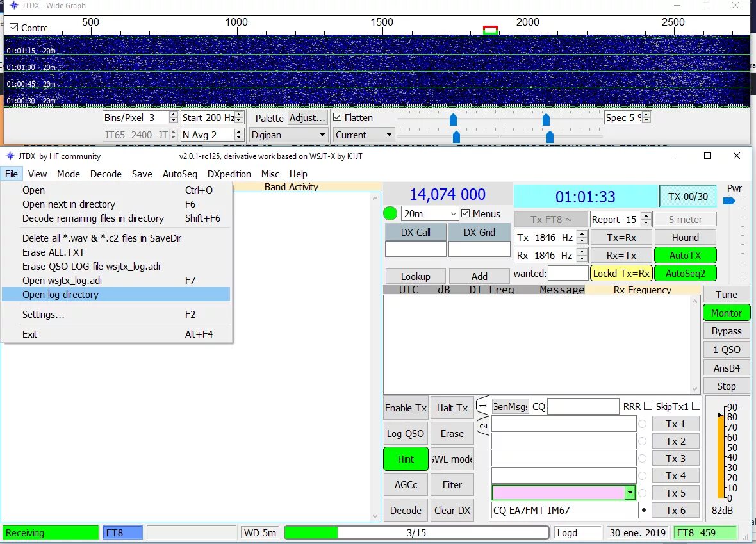The width and height of the screenshot is (756, 544).
Task: Click the FT8 mode status bar indicator
Action: pos(122,533)
